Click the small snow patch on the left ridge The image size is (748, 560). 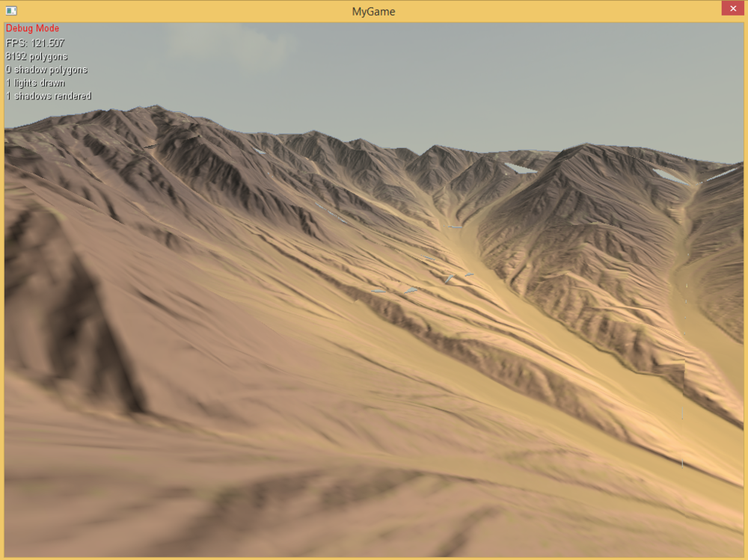pos(258,152)
